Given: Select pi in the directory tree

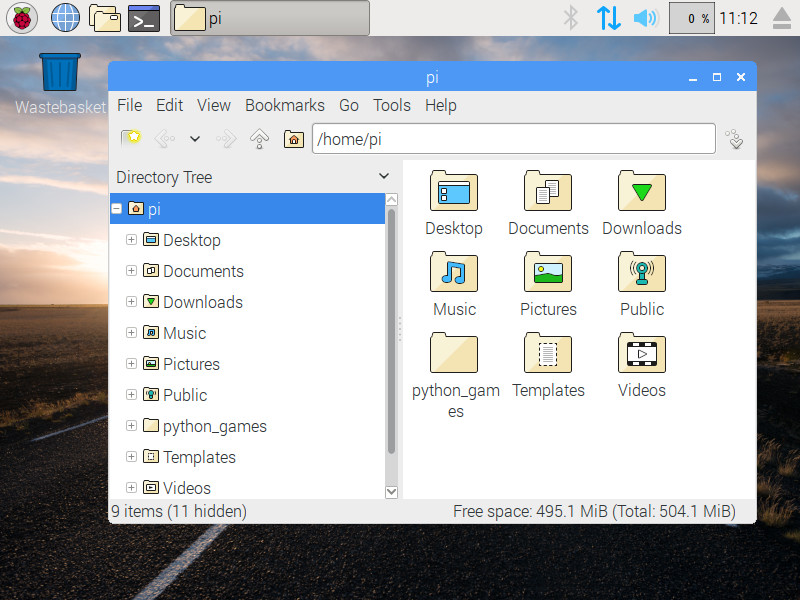Looking at the screenshot, I should (247, 209).
